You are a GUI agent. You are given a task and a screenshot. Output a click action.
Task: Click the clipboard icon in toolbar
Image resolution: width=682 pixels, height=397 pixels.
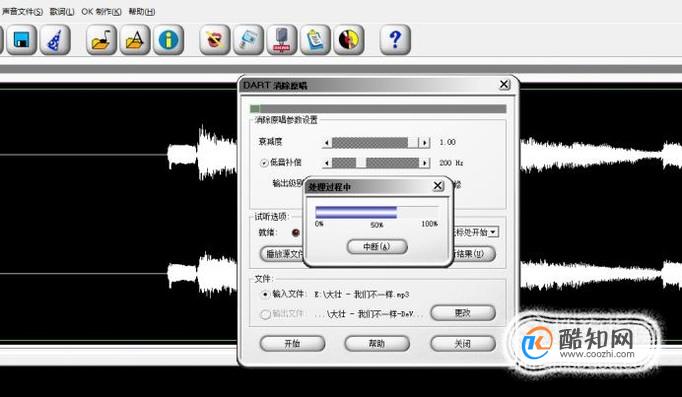click(x=315, y=40)
